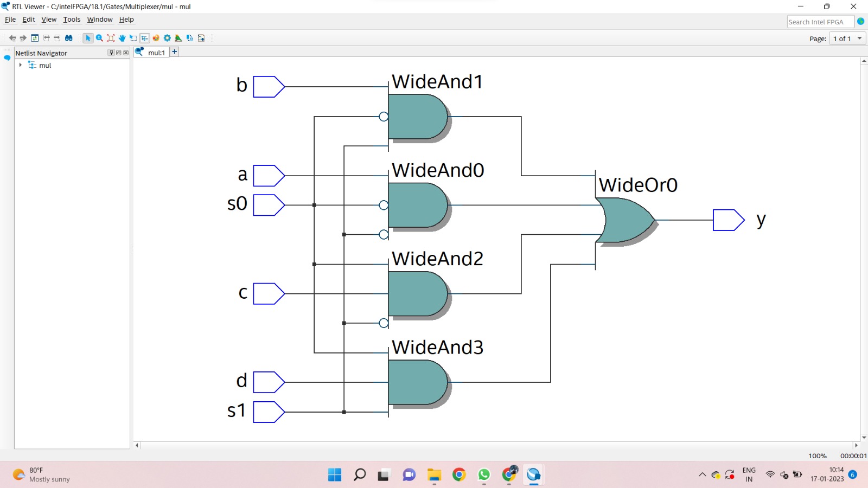Select the arrow Selection tool
The image size is (868, 488).
coord(88,38)
